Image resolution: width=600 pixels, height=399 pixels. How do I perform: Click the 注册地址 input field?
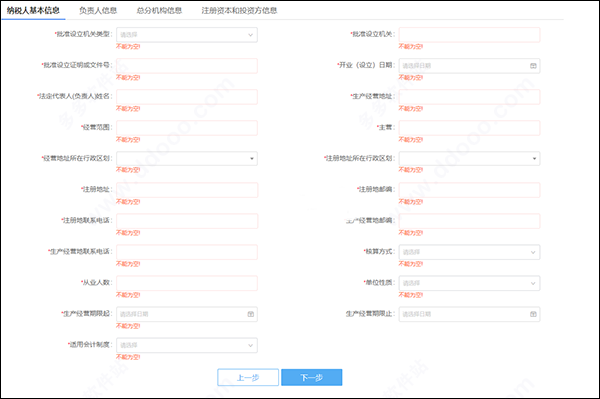pos(187,190)
